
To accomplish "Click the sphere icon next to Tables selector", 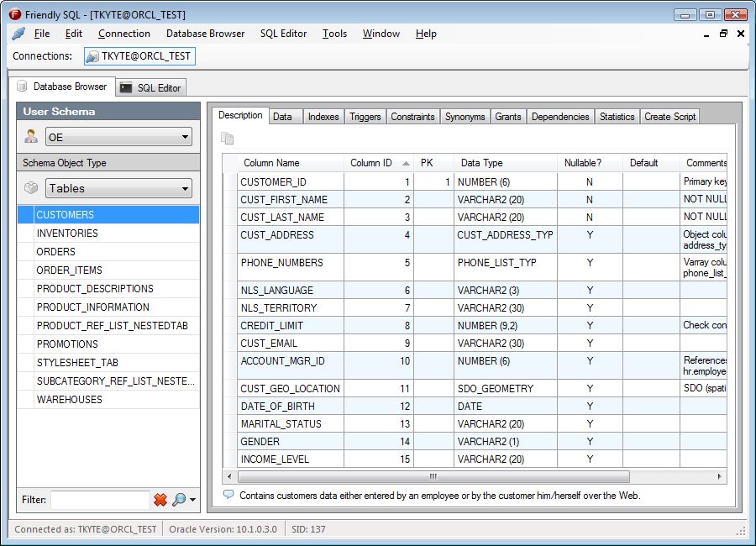I will [31, 188].
